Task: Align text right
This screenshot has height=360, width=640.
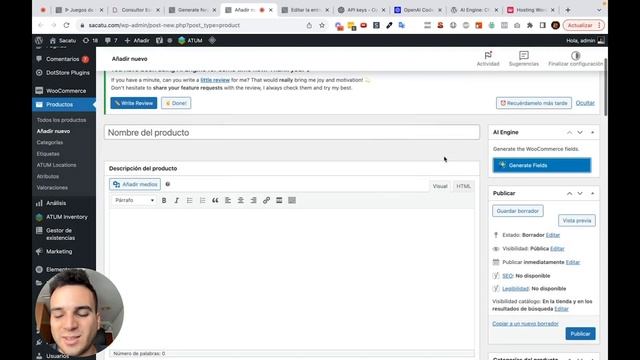Action: coord(253,200)
